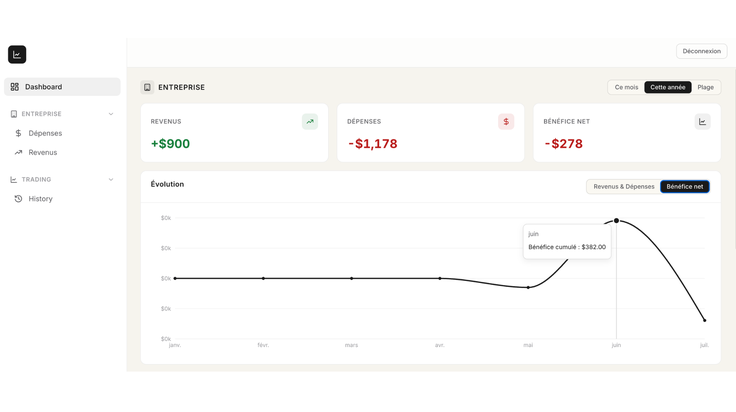The width and height of the screenshot is (736, 412).
Task: Select the Cette année period toggle
Action: click(667, 87)
